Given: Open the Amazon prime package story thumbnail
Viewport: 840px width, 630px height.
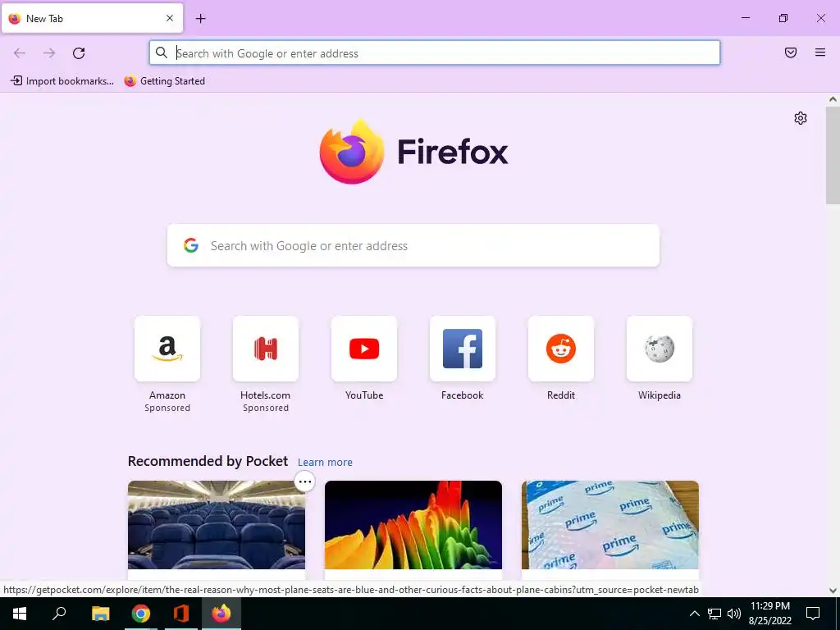Looking at the screenshot, I should (610, 525).
